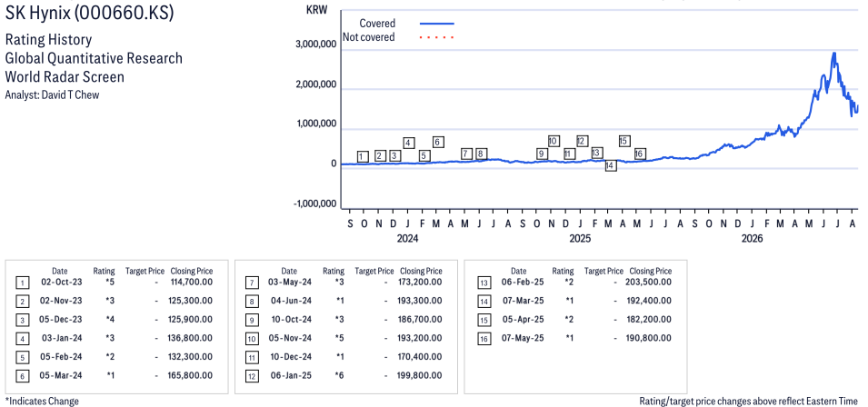Click the date 05-Nov-24 in the table
This screenshot has width=868, height=407.
[x=290, y=339]
